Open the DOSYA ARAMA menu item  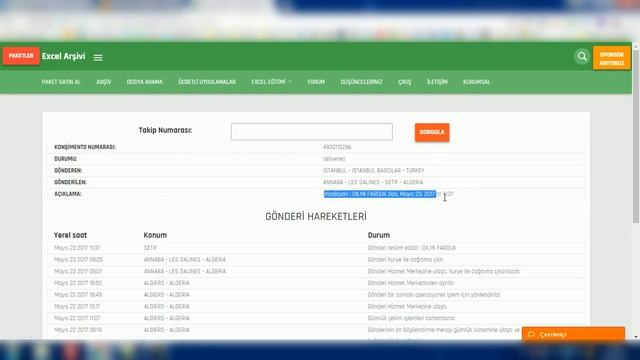[x=144, y=82]
